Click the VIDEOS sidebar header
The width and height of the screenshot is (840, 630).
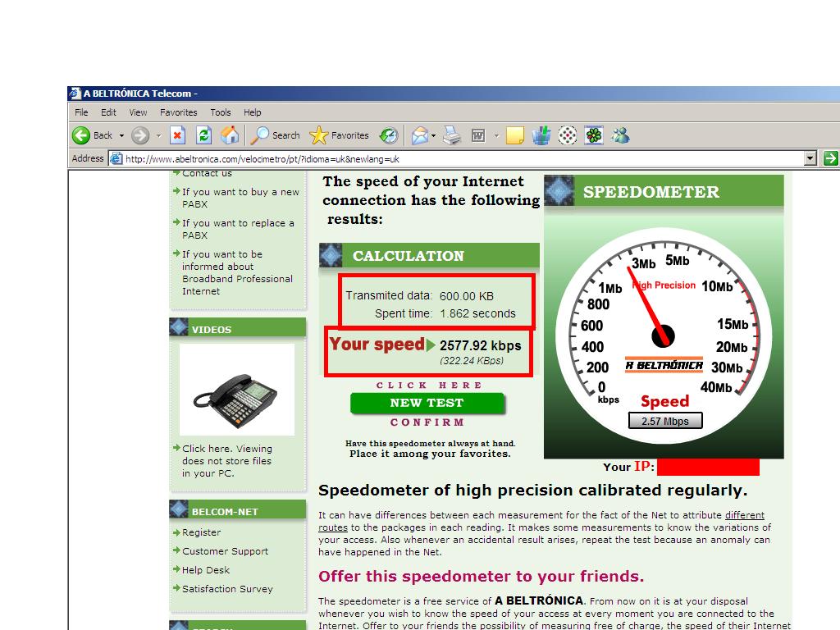point(237,328)
